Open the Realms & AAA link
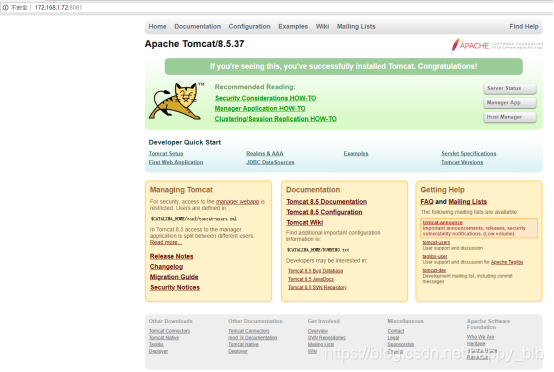Viewport: 554px width, 372px height. [x=265, y=153]
